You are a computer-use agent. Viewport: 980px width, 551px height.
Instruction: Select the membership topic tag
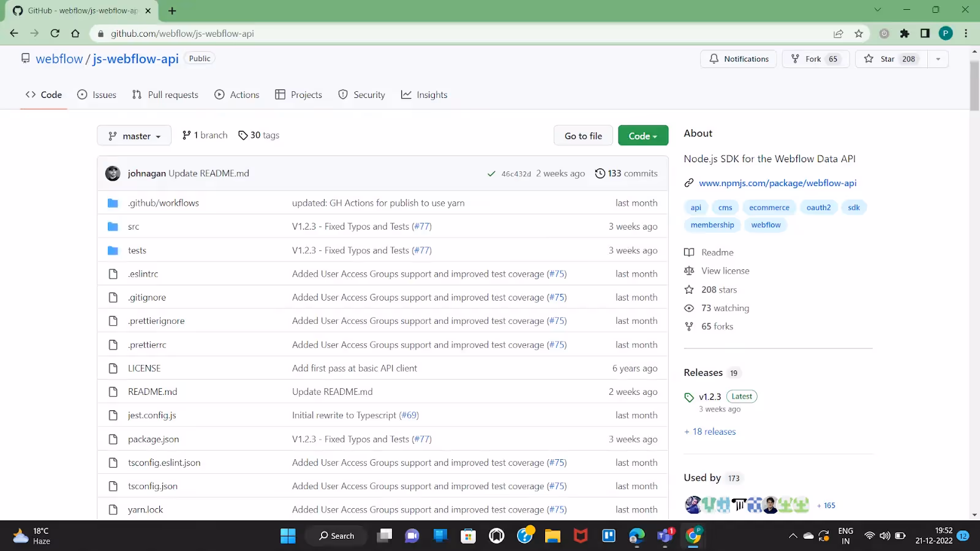click(x=712, y=225)
